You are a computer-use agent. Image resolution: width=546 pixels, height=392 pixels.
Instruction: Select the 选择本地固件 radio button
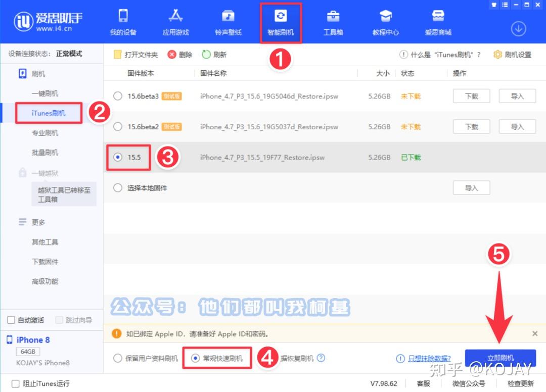point(118,188)
